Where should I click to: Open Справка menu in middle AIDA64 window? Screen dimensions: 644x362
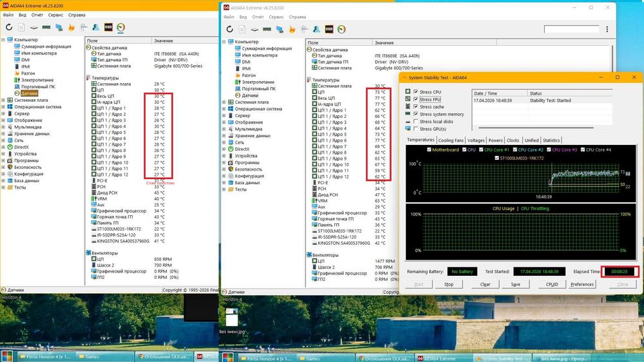tap(298, 17)
